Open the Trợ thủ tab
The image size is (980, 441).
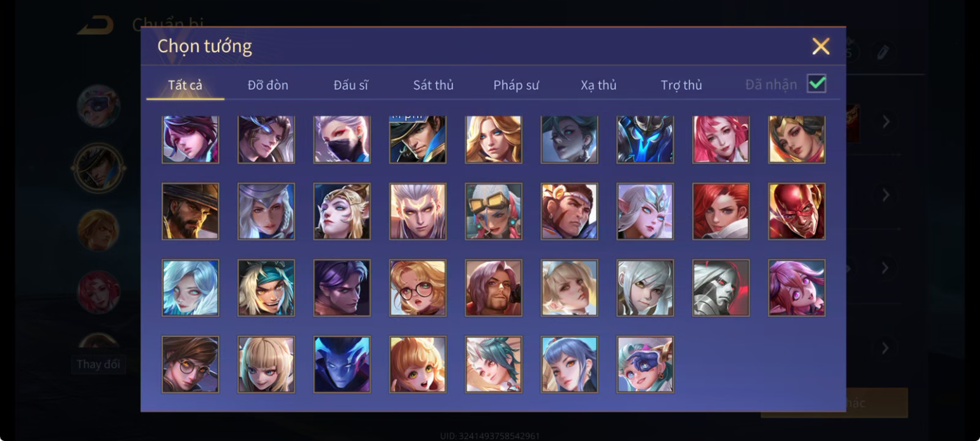tap(681, 85)
